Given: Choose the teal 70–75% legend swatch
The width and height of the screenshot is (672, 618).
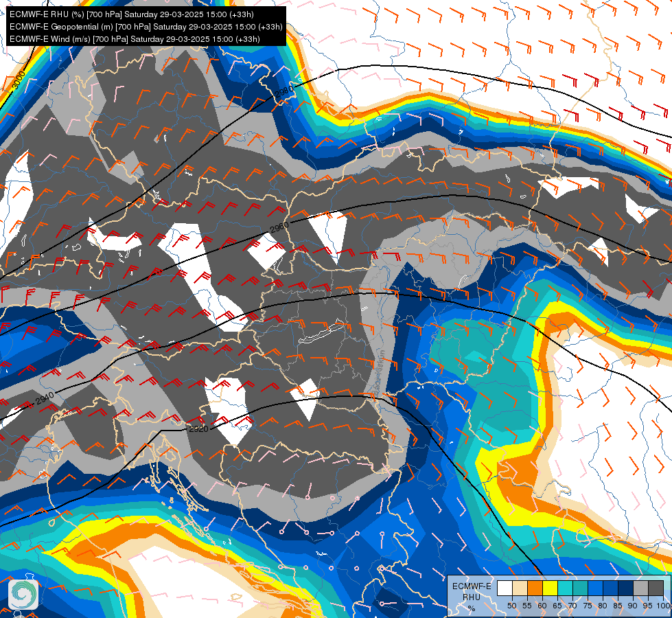Looking at the screenshot, I should coord(580,588).
